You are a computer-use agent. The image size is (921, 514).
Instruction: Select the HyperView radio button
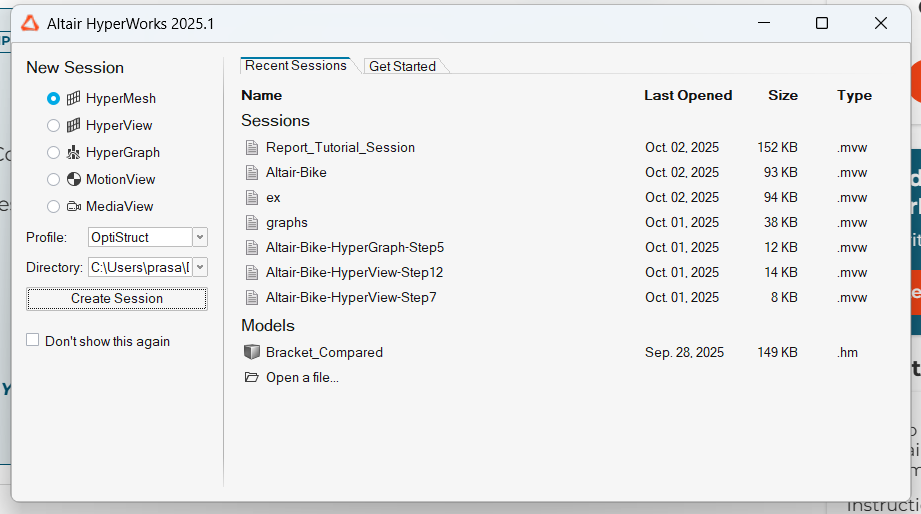(x=54, y=126)
